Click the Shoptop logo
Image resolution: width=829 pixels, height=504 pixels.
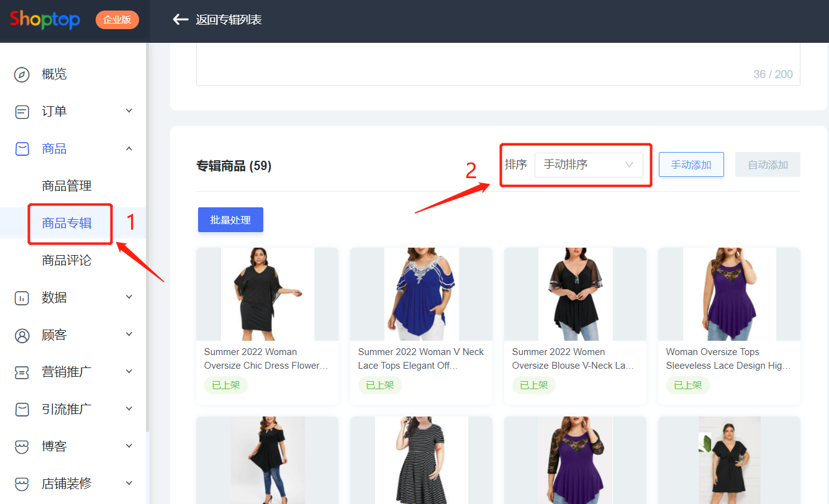(x=45, y=20)
